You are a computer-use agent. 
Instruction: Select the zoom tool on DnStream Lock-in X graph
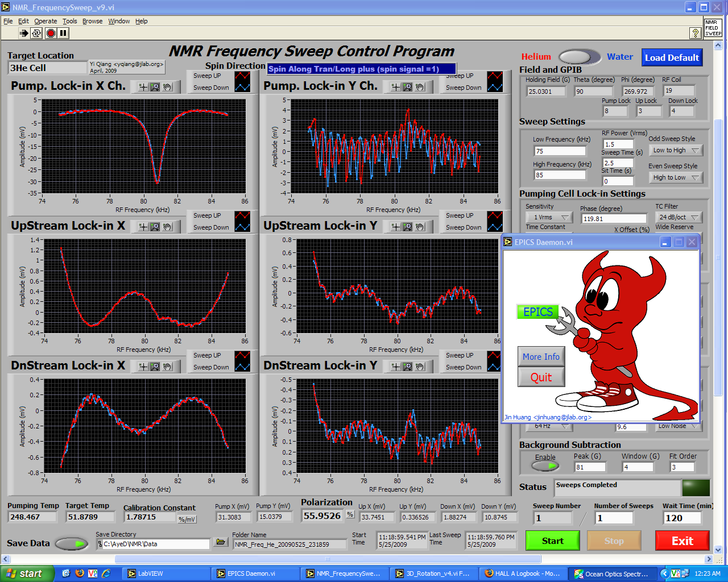tap(155, 367)
